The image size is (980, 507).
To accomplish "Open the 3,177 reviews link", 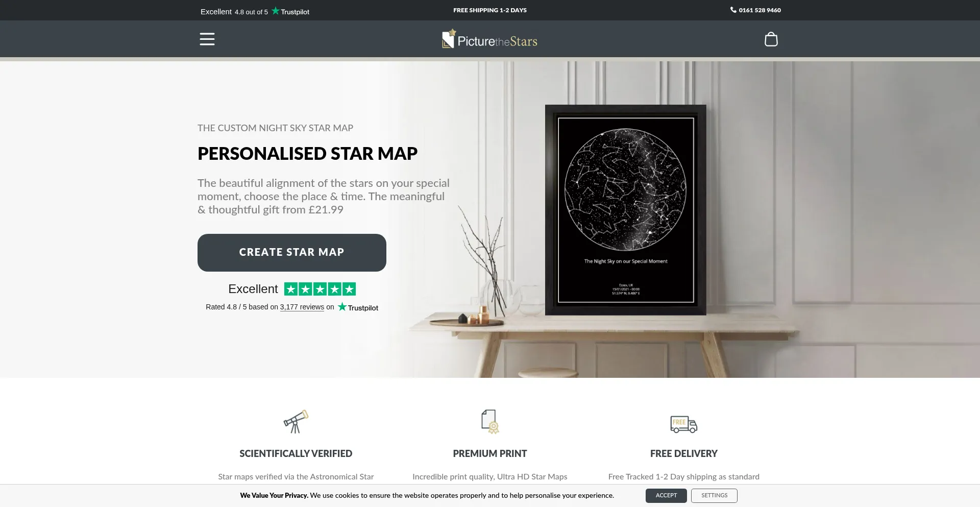I will (302, 307).
